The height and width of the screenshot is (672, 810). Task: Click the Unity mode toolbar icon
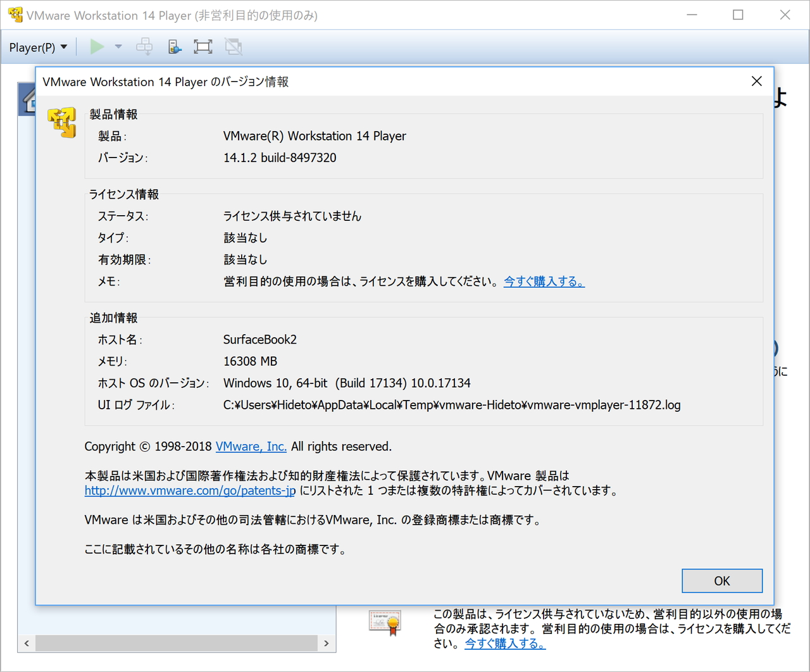(x=234, y=46)
